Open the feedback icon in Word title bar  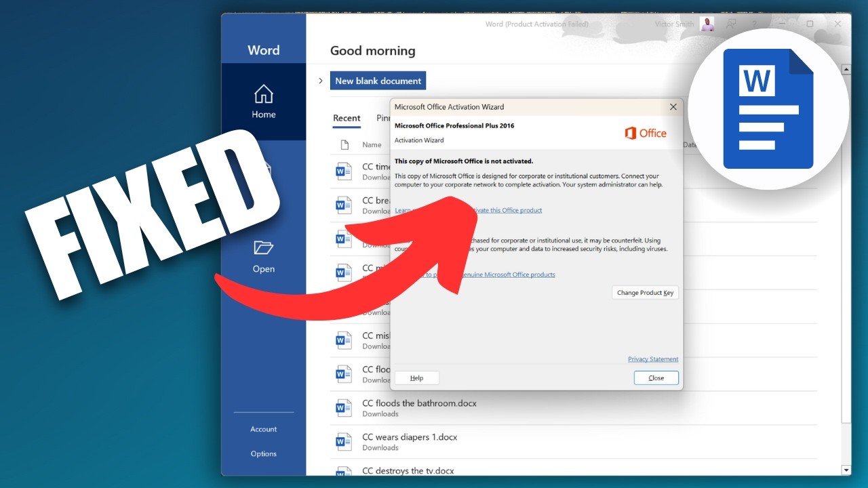[731, 24]
